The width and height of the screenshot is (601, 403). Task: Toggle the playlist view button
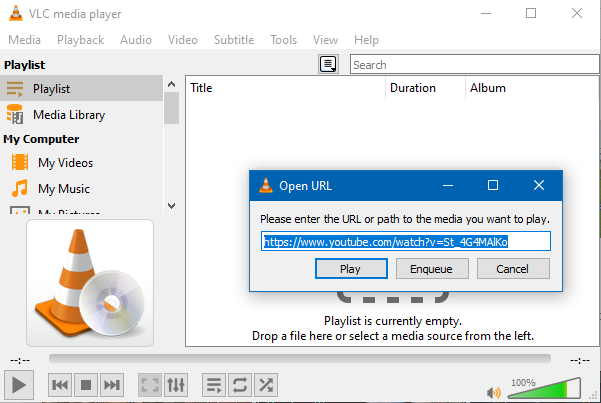[214, 385]
